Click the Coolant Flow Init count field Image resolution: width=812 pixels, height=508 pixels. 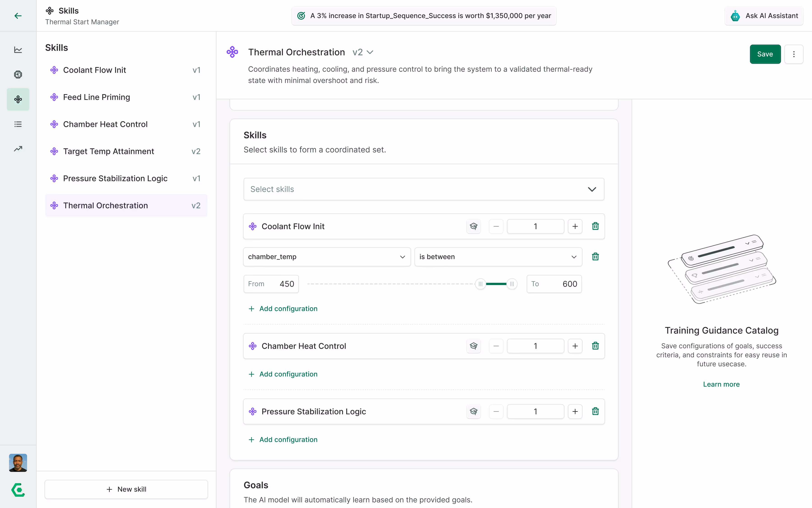[535, 226]
